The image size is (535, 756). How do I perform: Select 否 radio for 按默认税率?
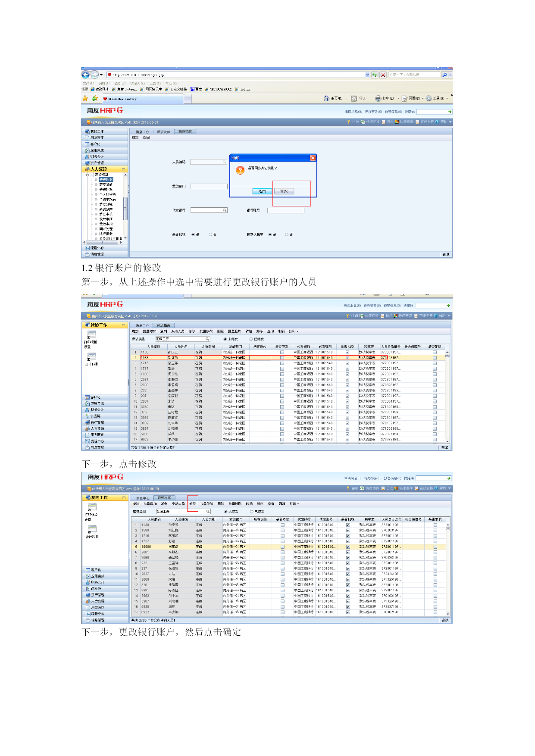pyautogui.click(x=287, y=234)
